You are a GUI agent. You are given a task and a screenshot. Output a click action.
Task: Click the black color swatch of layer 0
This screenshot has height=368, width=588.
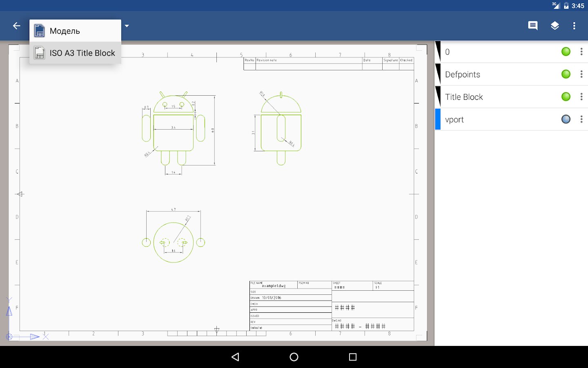[438, 52]
